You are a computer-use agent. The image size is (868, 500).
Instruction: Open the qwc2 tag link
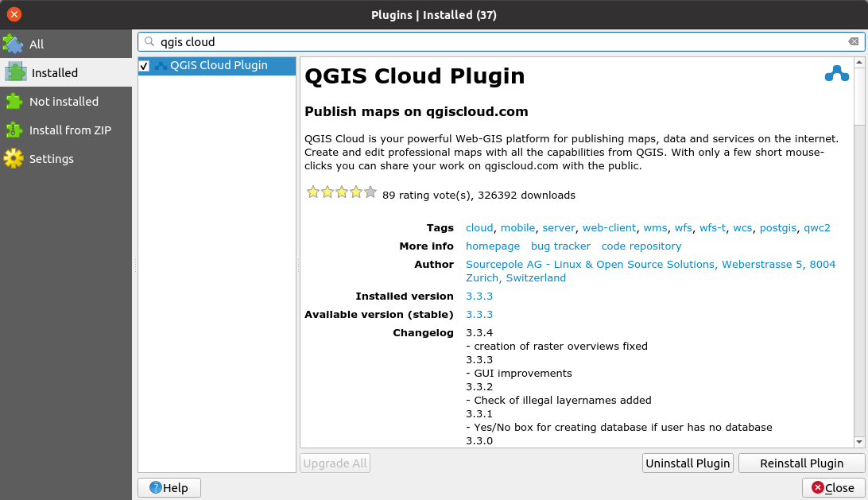[817, 227]
